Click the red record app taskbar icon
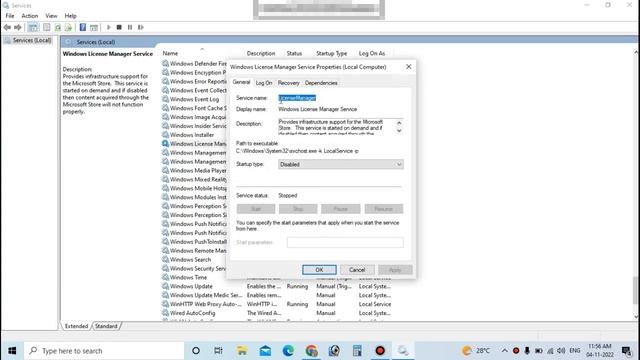Screen dimensions: 640x360 (380, 351)
